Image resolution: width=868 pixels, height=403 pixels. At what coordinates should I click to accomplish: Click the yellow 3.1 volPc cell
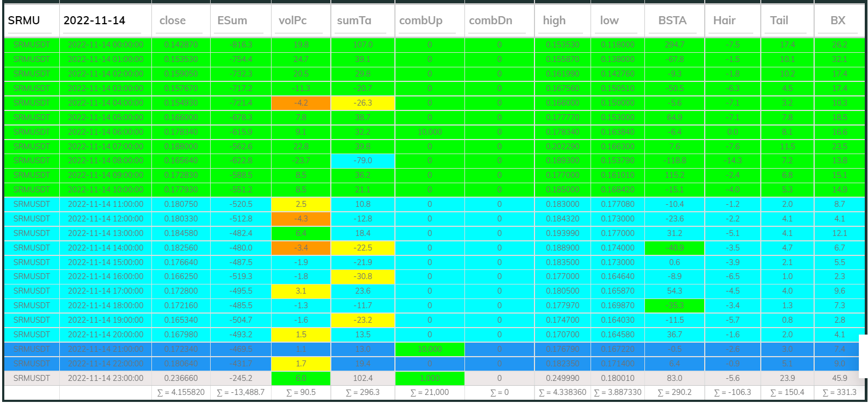[301, 291]
